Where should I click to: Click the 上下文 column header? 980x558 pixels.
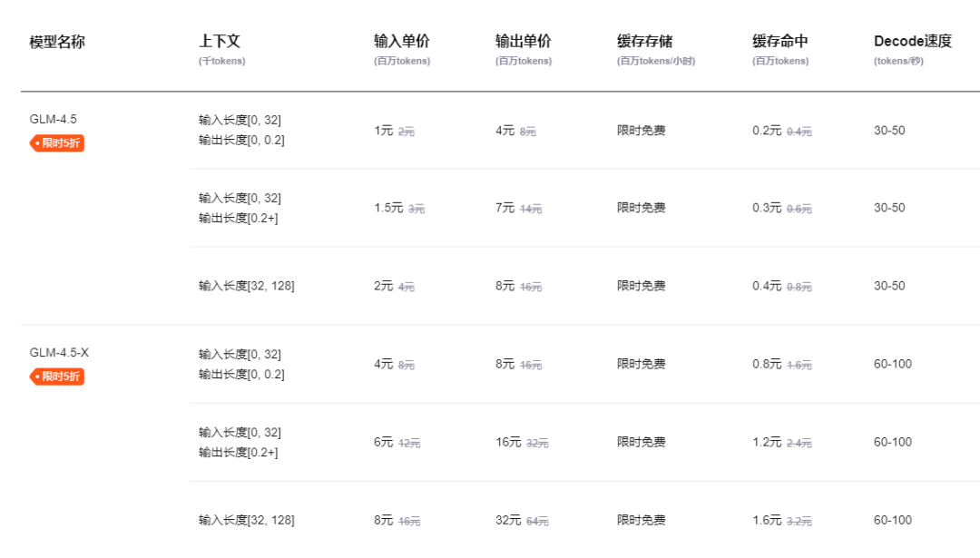(x=220, y=42)
